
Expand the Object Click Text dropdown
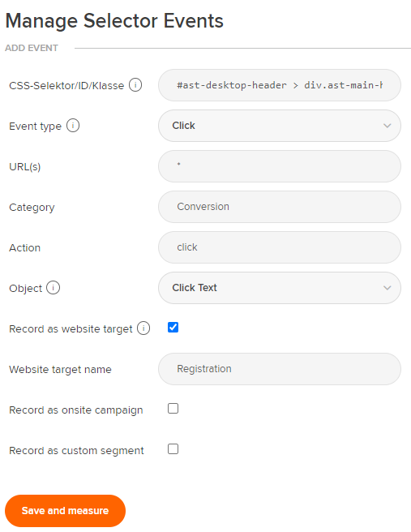[280, 288]
